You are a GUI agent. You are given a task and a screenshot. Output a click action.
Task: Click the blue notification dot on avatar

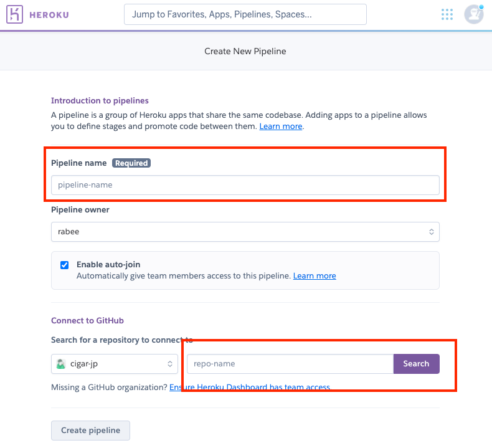pos(481,7)
